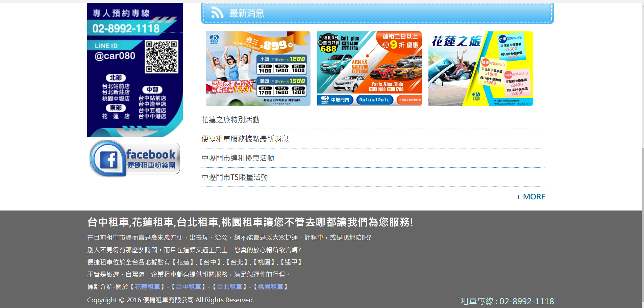The image size is (644, 308).
Task: Click + MORE to see all news
Action: 530,196
